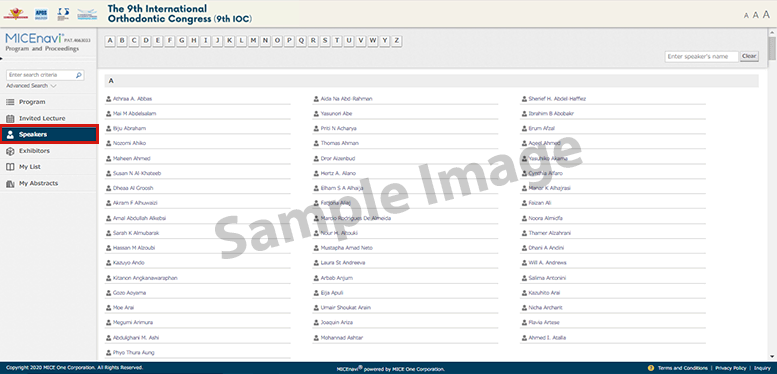Open the My List book icon

point(10,167)
